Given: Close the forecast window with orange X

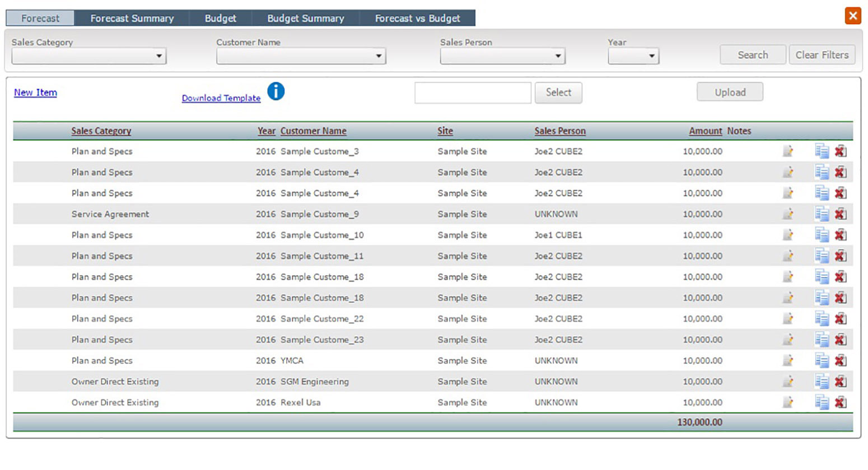Looking at the screenshot, I should point(852,16).
